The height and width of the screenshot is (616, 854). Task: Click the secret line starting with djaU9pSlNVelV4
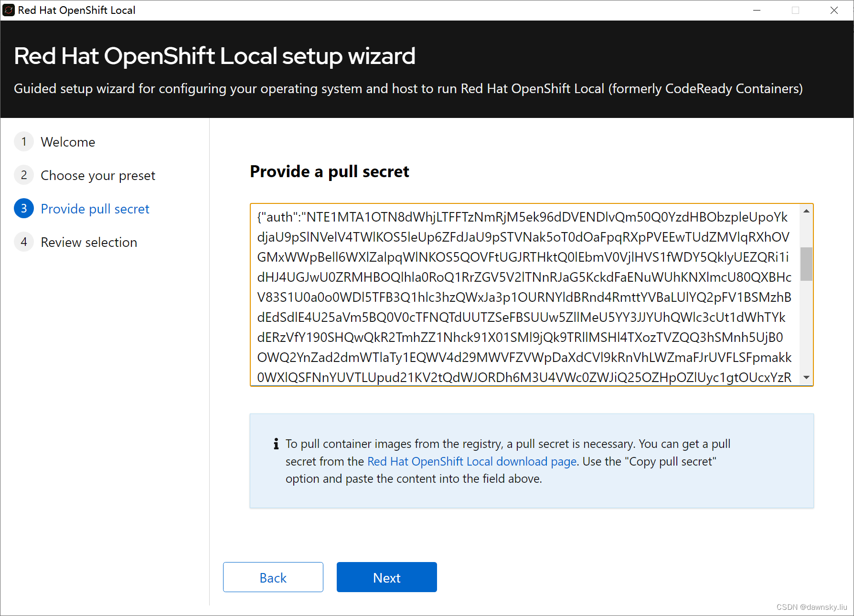tap(523, 237)
